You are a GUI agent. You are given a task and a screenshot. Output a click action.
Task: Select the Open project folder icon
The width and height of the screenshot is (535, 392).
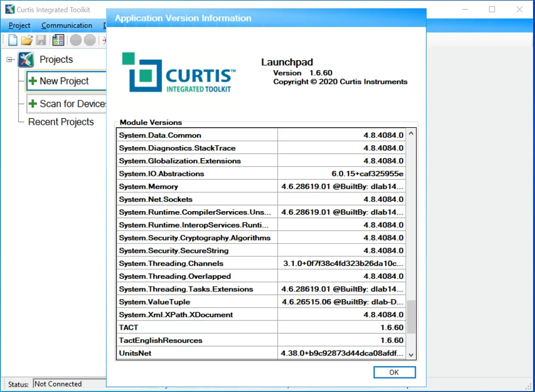[27, 40]
